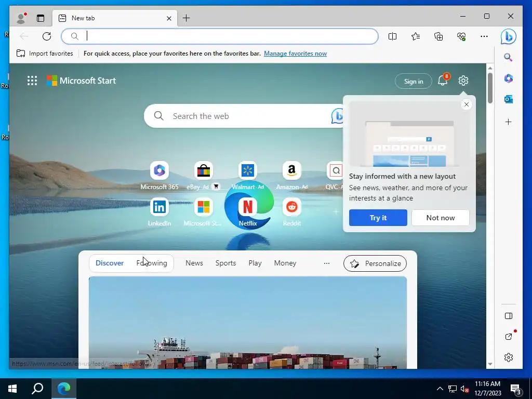Image resolution: width=532 pixels, height=399 pixels.
Task: Open Microsoft 365 quick link
Action: (159, 176)
